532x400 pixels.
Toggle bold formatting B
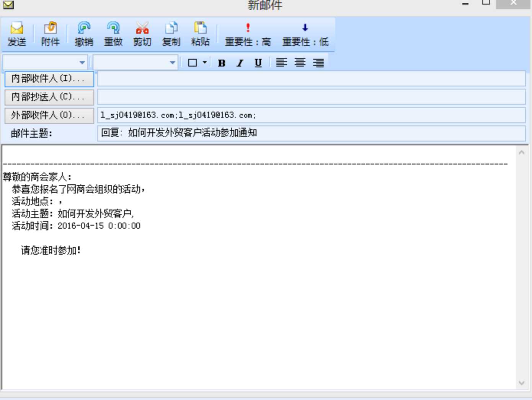221,63
